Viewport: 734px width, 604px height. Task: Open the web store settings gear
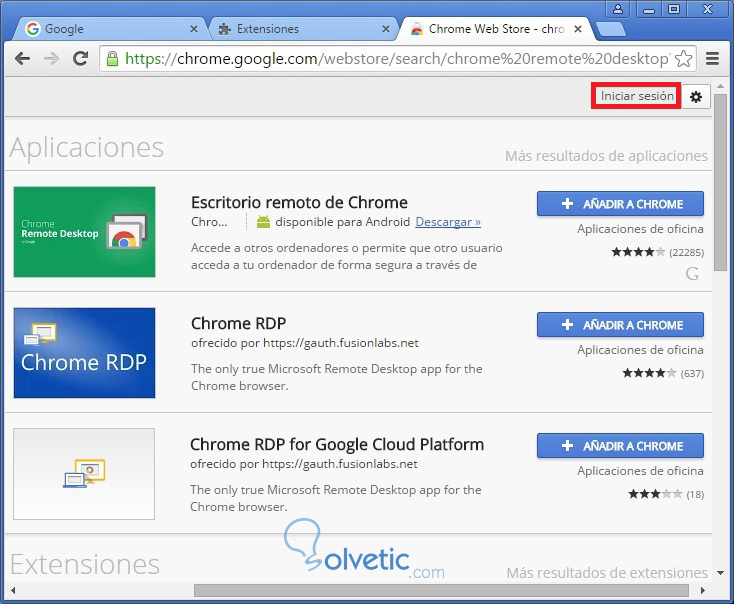point(696,96)
